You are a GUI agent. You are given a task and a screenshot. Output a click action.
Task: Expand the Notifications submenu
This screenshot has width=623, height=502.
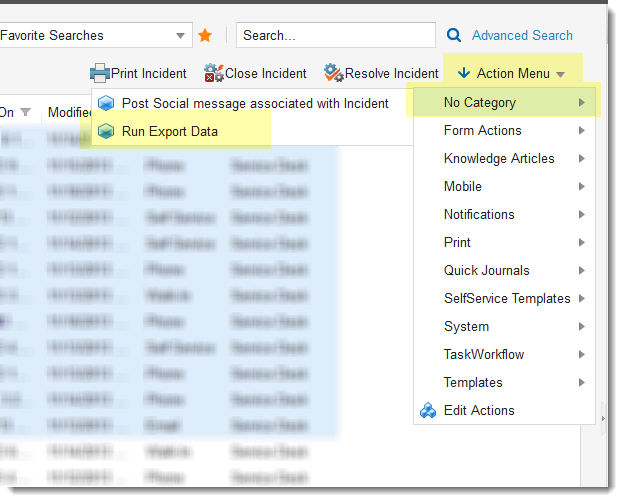pyautogui.click(x=504, y=214)
